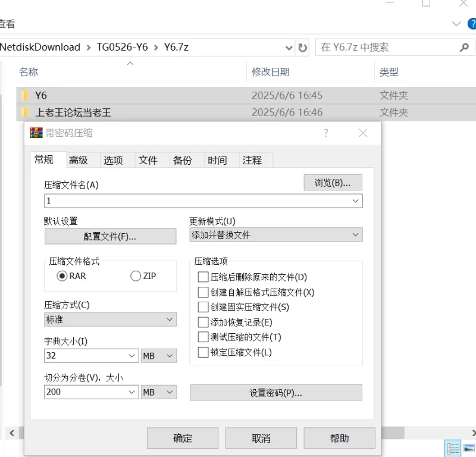This screenshot has height=457, width=476.
Task: Click the 浏览(B)... button
Action: pos(333,183)
